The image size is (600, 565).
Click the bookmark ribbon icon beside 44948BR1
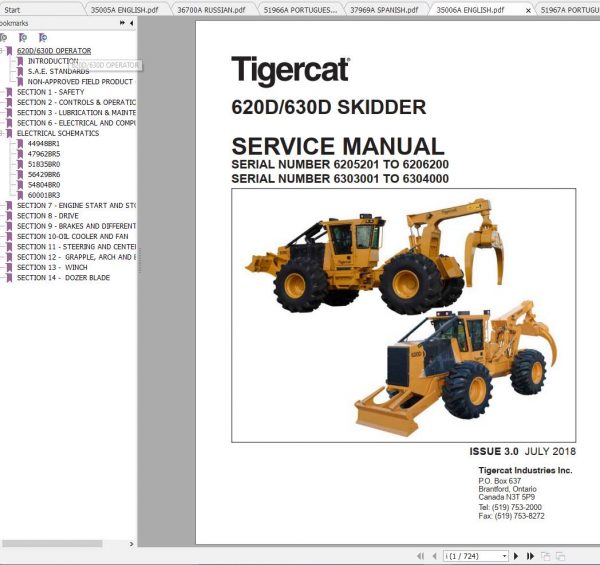point(20,144)
